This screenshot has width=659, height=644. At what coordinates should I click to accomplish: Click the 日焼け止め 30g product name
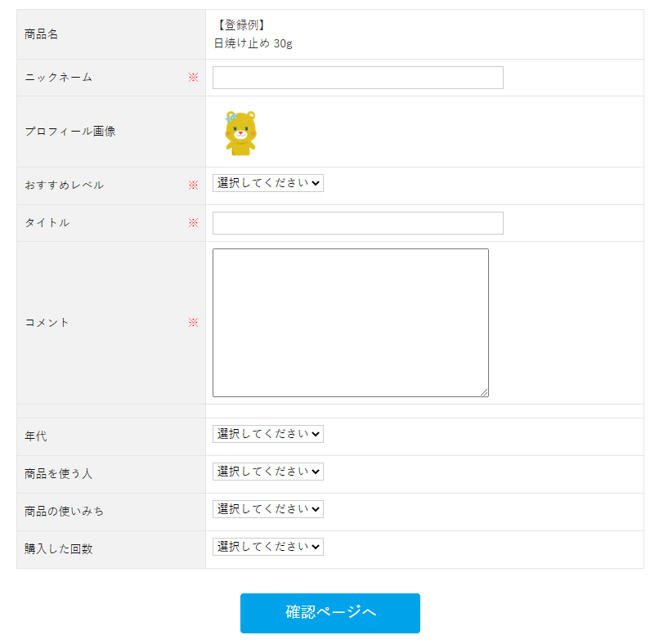point(253,43)
